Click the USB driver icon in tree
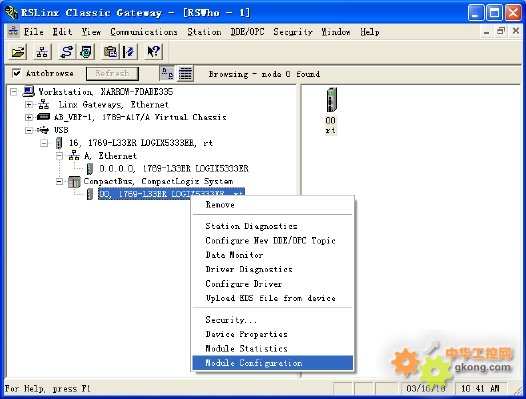 point(43,130)
